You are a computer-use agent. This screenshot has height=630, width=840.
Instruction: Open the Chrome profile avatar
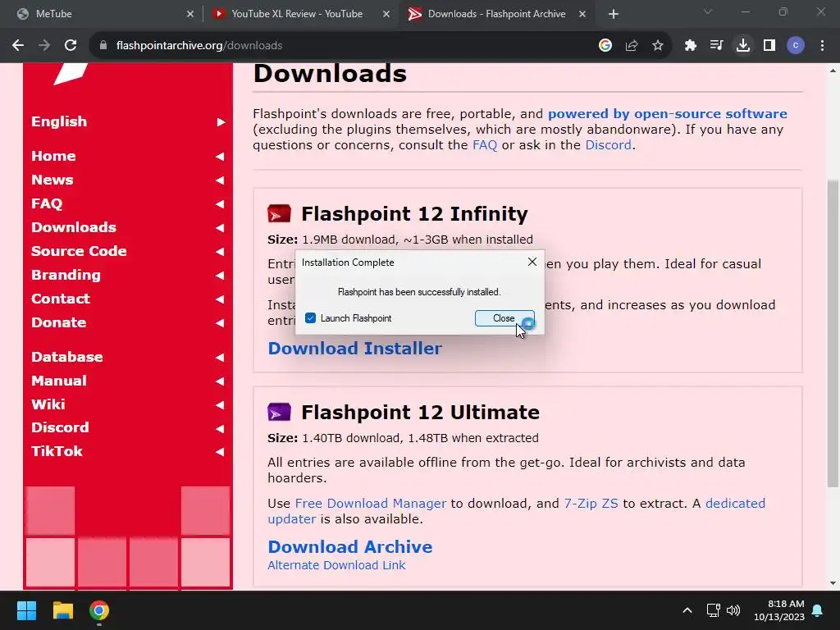pos(796,46)
